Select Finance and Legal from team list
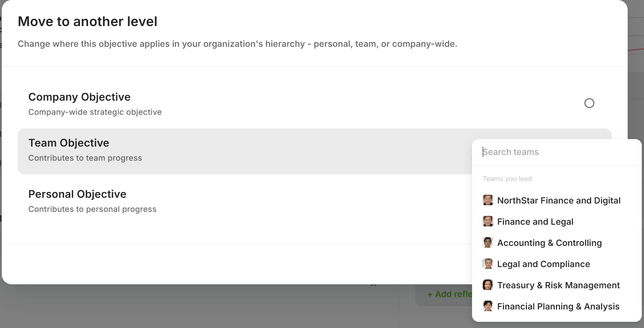 pos(535,222)
